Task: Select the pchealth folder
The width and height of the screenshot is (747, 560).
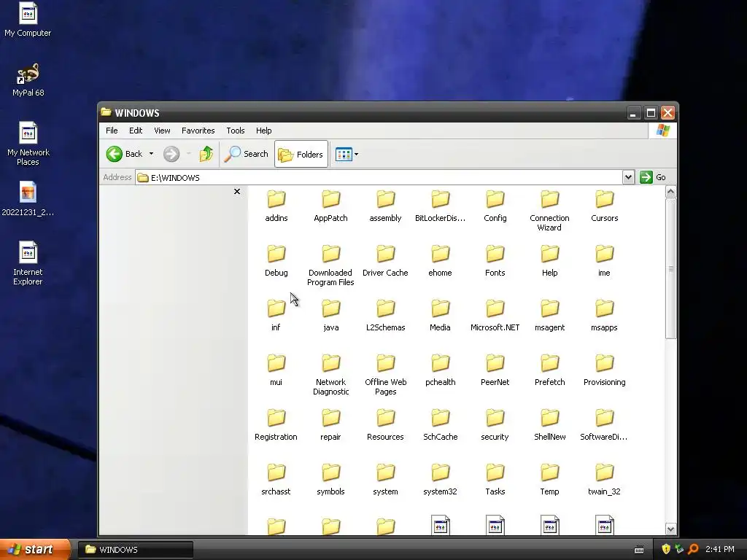Action: click(x=440, y=370)
